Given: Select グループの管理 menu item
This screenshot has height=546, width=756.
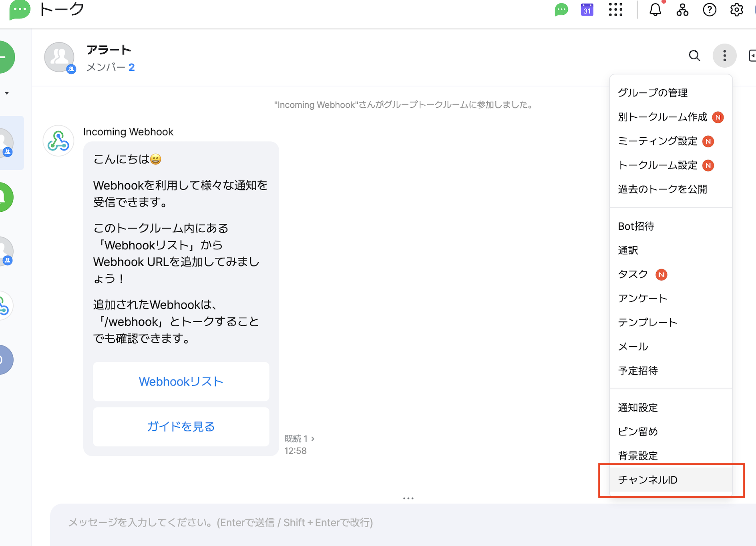Looking at the screenshot, I should click(x=671, y=92).
